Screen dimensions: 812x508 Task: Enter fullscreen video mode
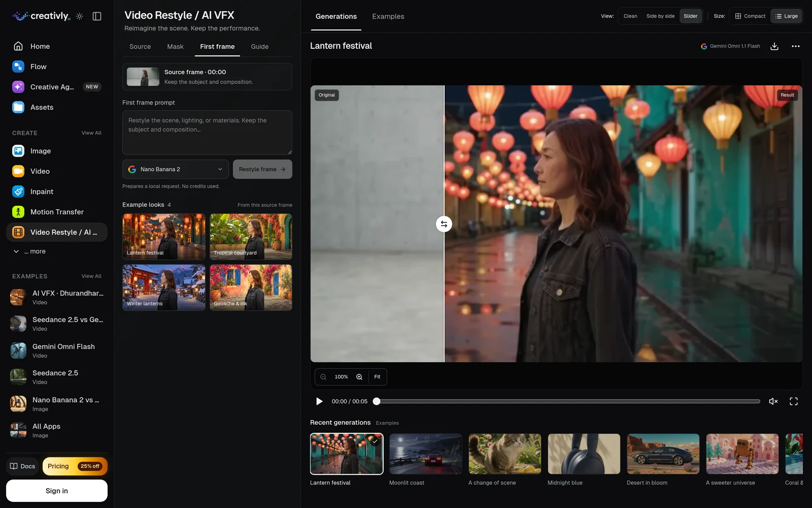pos(794,401)
